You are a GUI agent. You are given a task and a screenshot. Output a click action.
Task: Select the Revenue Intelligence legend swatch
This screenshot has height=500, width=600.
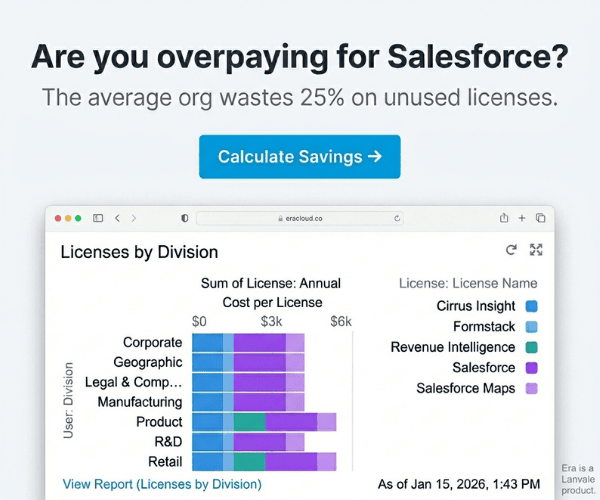pyautogui.click(x=532, y=347)
